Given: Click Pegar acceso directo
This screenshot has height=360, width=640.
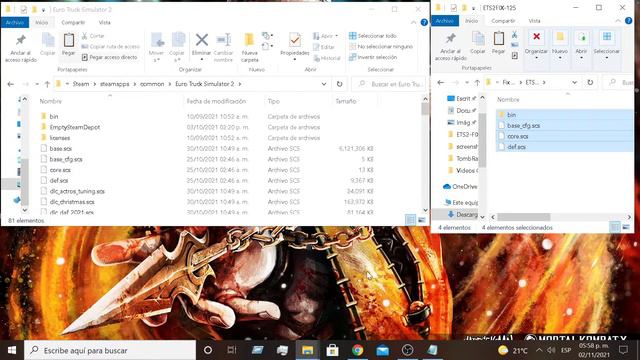Looking at the screenshot, I should 109,57.
